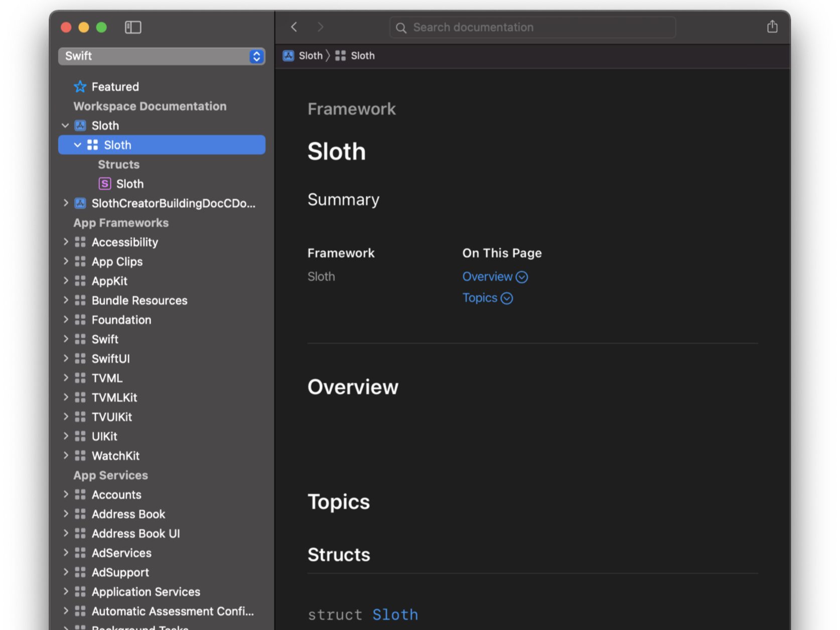The width and height of the screenshot is (840, 630).
Task: Expand the Bundle Resources entry
Action: (66, 300)
